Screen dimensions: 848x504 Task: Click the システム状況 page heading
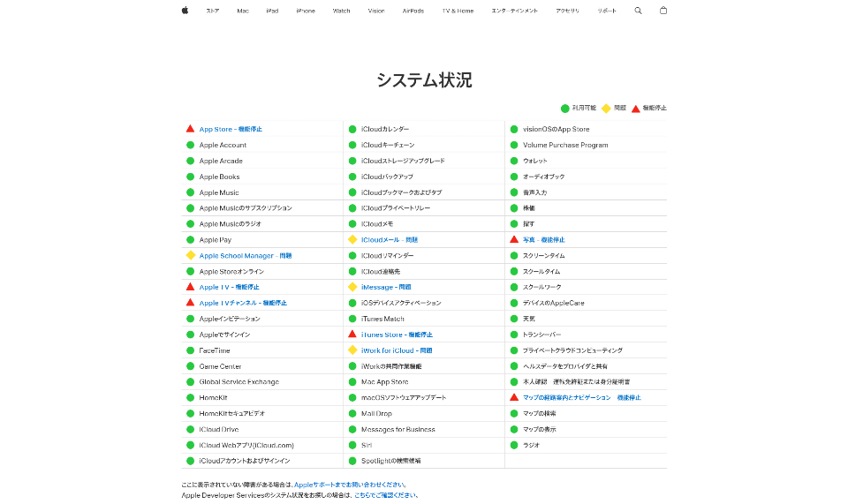(x=424, y=80)
